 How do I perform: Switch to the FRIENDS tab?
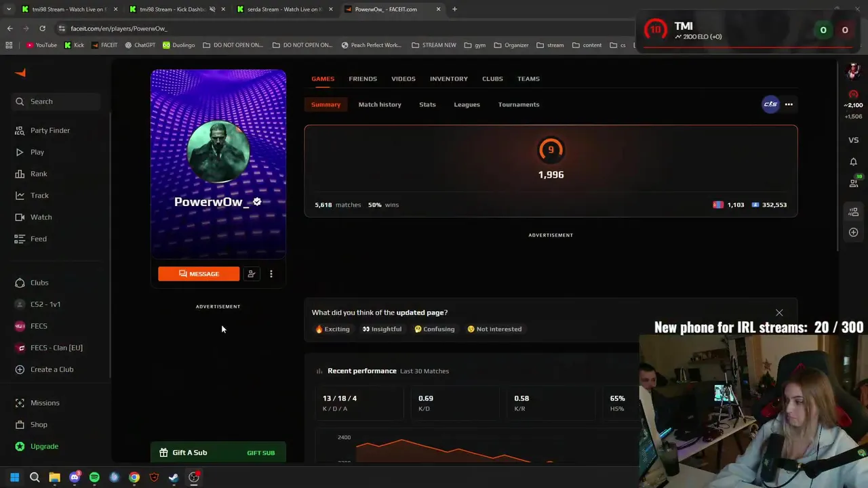click(363, 79)
